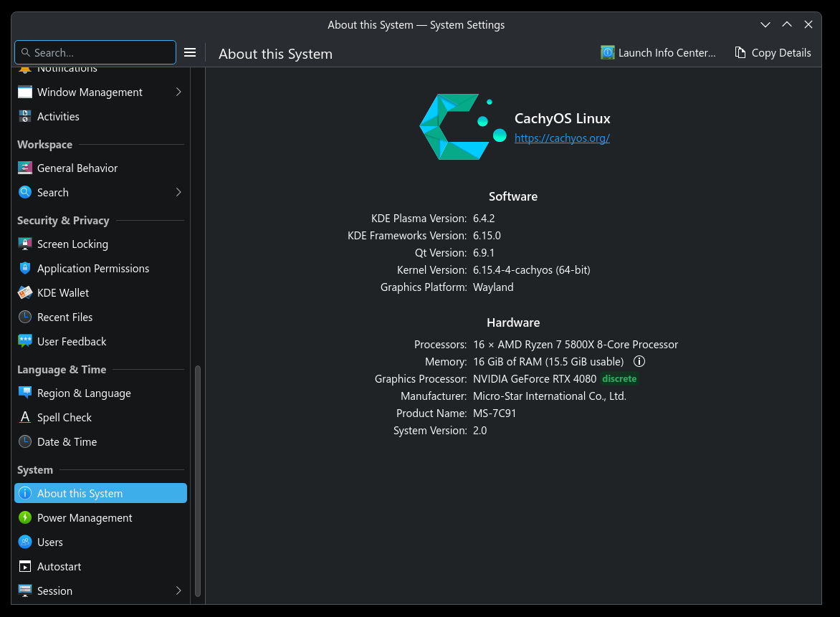Screen dimensions: 840x617
Task: Select the Spell Check entry
Action: (x=101, y=418)
